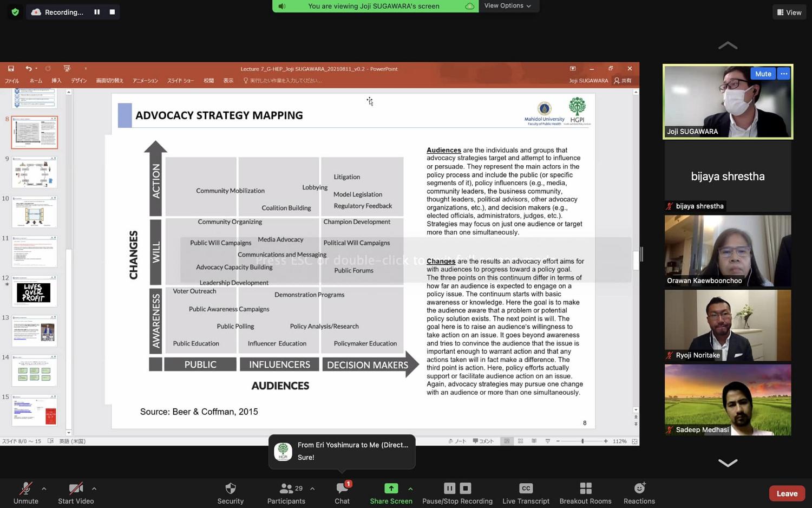812x508 pixels.
Task: Open chat notification from Eri Yoshimura
Action: coord(342,451)
